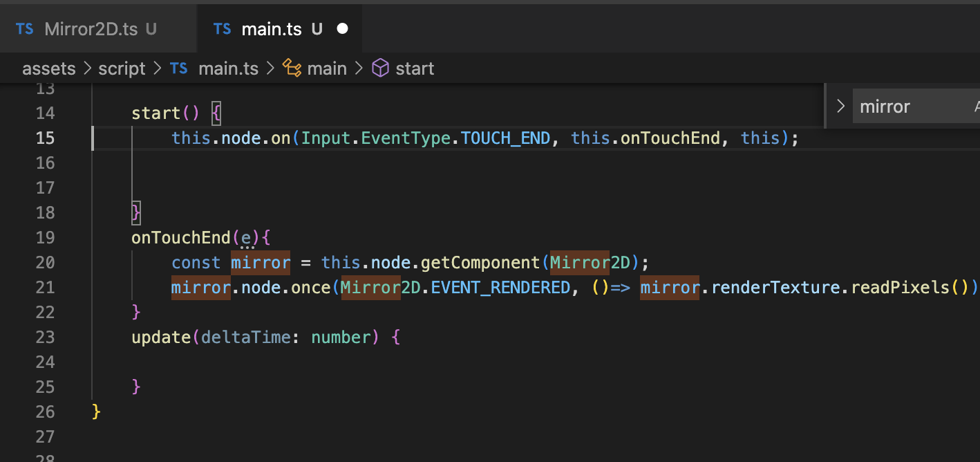Click the update method name on line 23
Image resolution: width=980 pixels, height=462 pixels.
[162, 338]
